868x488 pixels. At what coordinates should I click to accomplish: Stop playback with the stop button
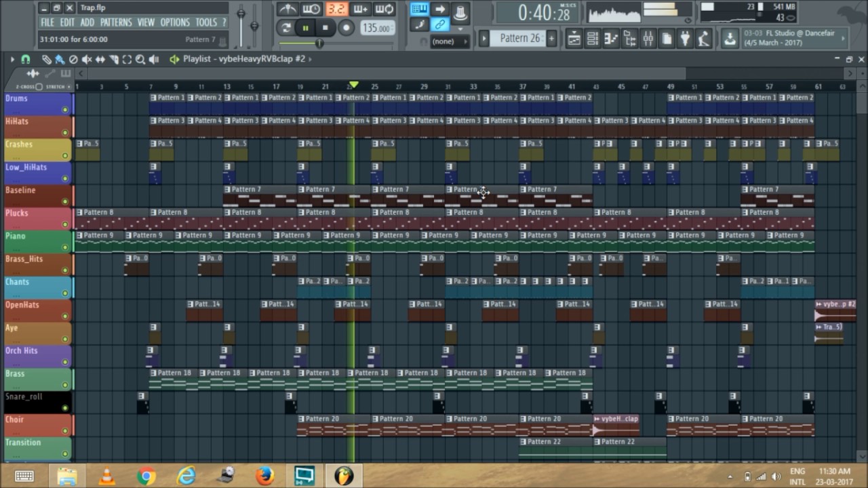[325, 28]
